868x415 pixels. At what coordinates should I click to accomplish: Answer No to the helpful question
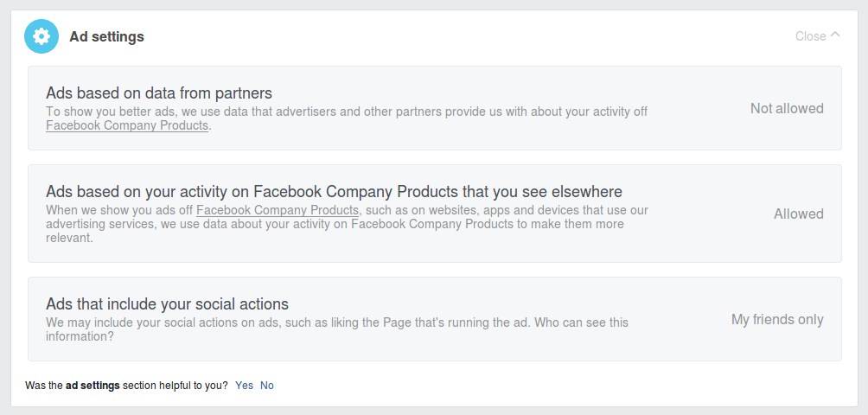click(x=267, y=385)
